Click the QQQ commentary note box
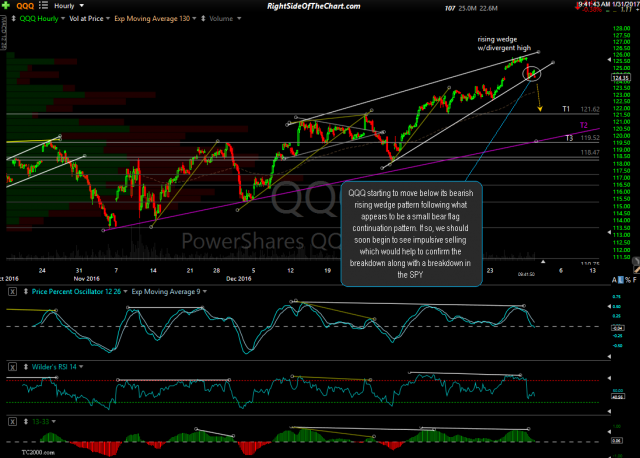The height and width of the screenshot is (458, 640). (411, 234)
